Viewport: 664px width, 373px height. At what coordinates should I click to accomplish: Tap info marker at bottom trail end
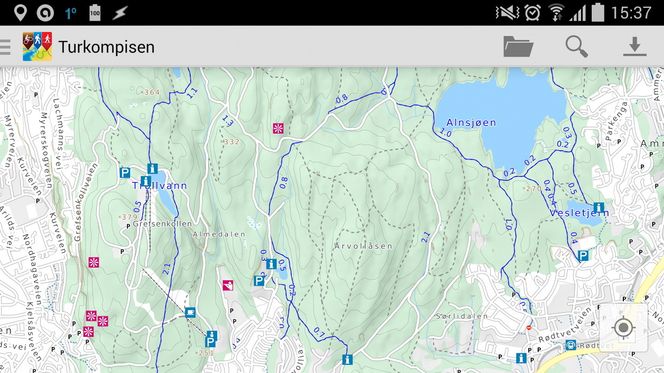click(347, 360)
